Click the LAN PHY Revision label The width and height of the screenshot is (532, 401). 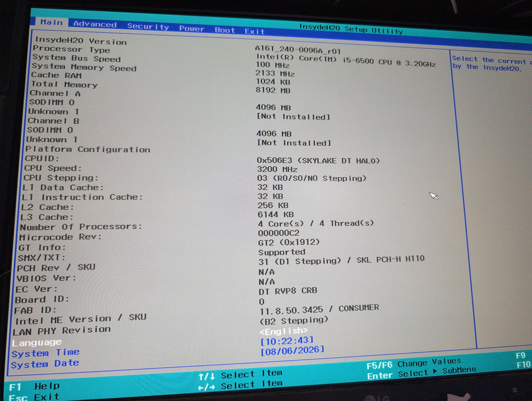tap(62, 331)
